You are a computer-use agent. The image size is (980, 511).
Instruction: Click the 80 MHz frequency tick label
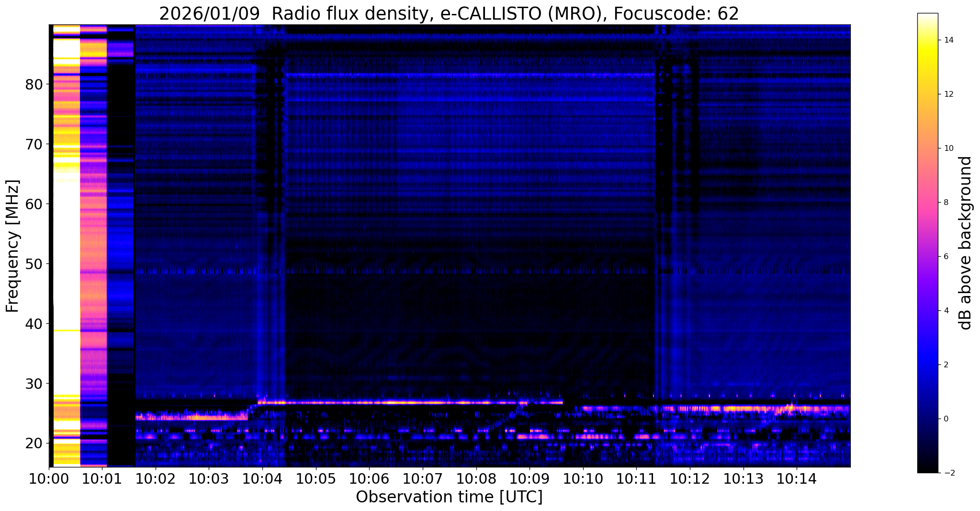(34, 84)
